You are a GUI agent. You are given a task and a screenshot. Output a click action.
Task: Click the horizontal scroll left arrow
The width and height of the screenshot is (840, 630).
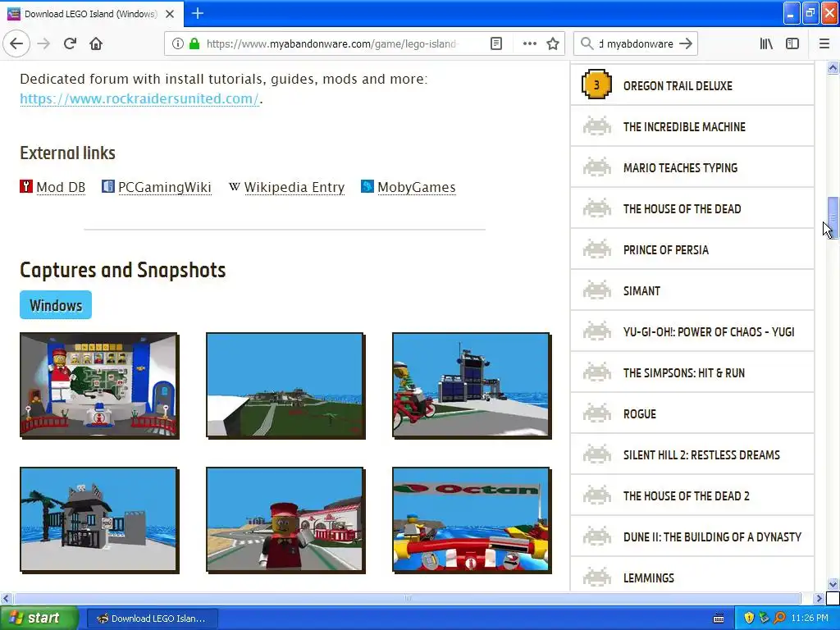click(x=6, y=598)
